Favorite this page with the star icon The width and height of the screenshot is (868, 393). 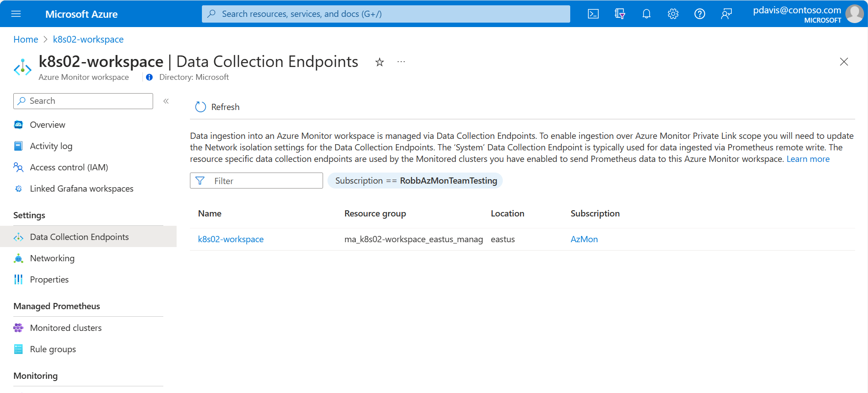pyautogui.click(x=379, y=62)
